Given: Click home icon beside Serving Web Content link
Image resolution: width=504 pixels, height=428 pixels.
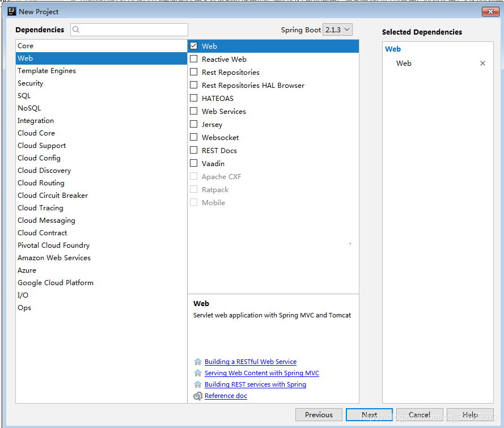Looking at the screenshot, I should tap(198, 373).
